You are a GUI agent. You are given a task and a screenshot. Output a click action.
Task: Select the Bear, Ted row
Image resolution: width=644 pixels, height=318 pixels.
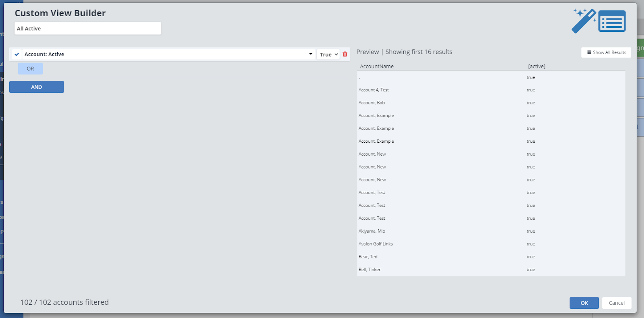point(368,257)
